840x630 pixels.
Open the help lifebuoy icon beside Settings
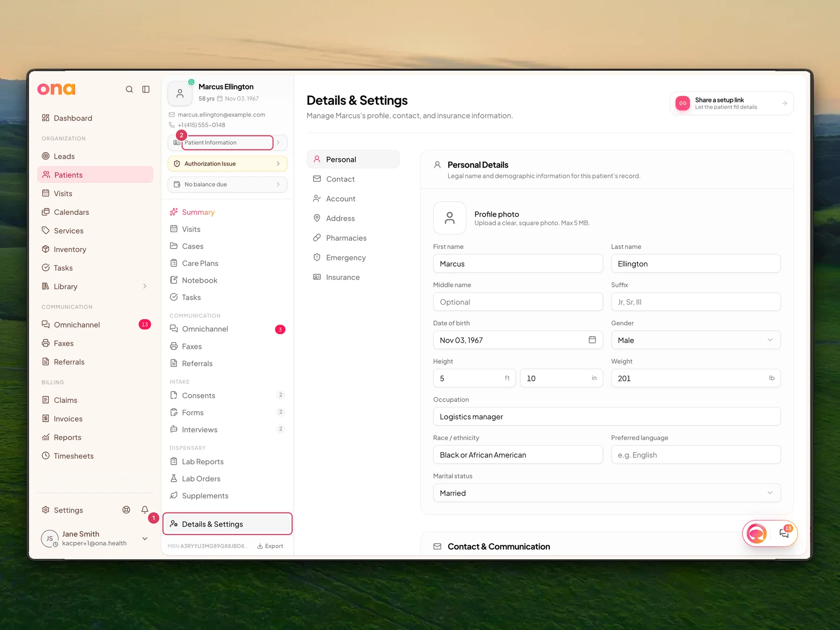coord(126,510)
